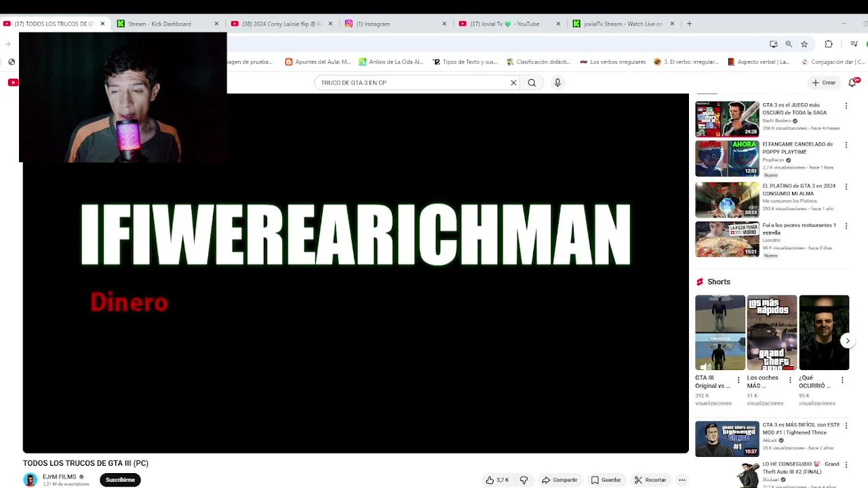Close the TODOS LOS TRUCOS DE GTA tab
The image size is (868, 488).
pos(102,24)
